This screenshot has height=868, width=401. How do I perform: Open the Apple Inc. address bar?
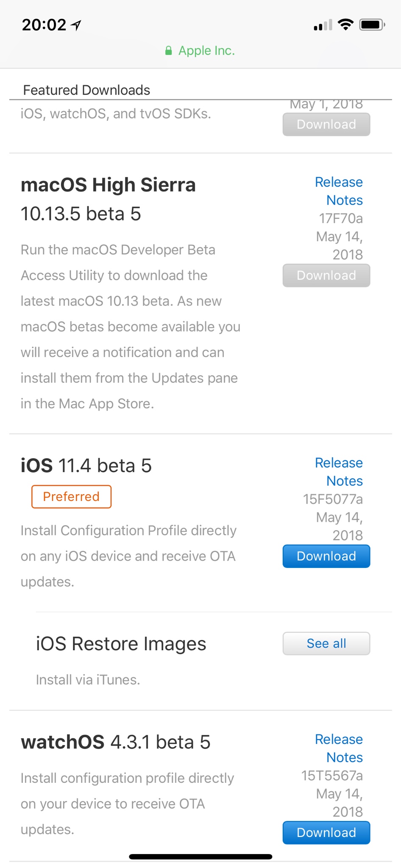206,51
